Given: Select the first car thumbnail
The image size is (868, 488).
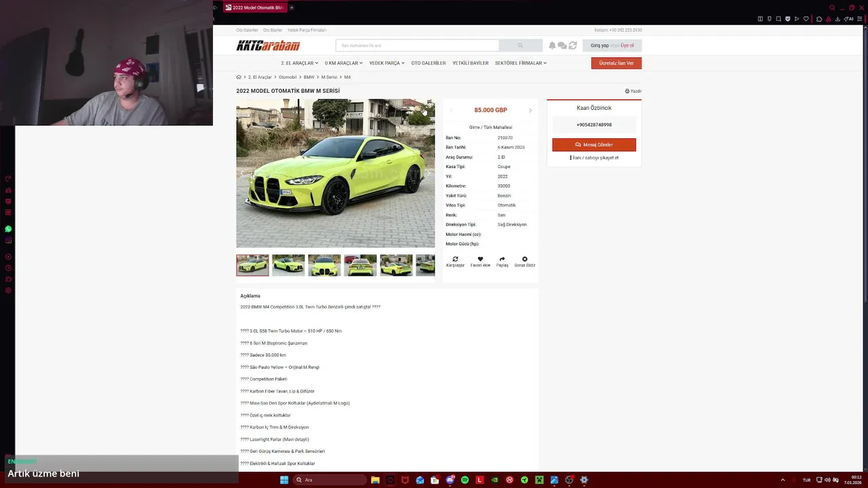Looking at the screenshot, I should click(252, 265).
